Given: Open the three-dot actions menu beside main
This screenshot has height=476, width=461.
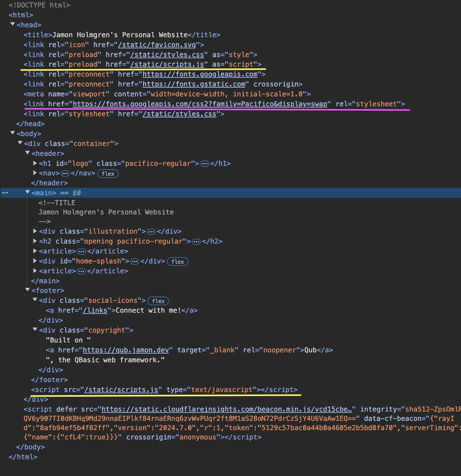Looking at the screenshot, I should (x=5, y=193).
